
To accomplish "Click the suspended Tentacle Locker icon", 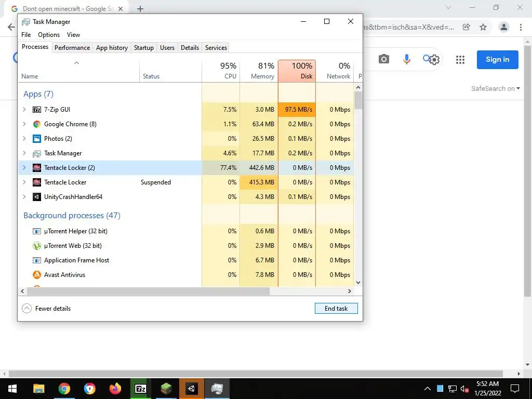I will 37,182.
